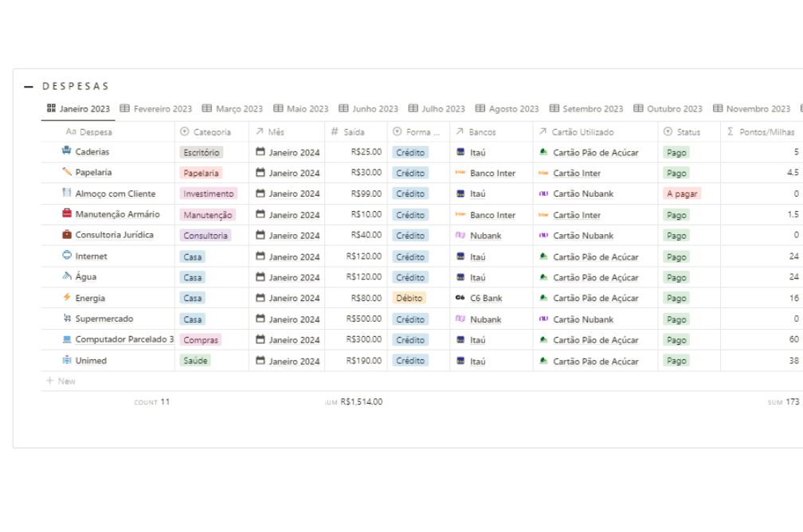Click the pencil icon next to Papelaria

point(67,172)
